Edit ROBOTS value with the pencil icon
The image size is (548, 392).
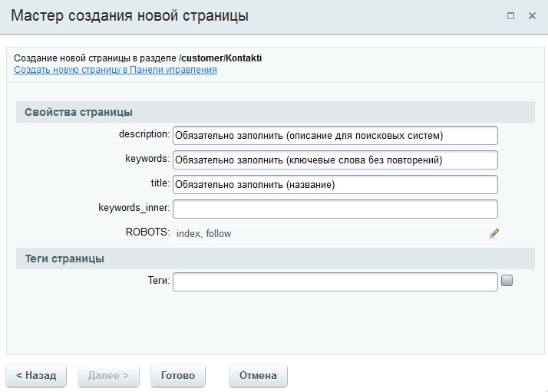[494, 233]
